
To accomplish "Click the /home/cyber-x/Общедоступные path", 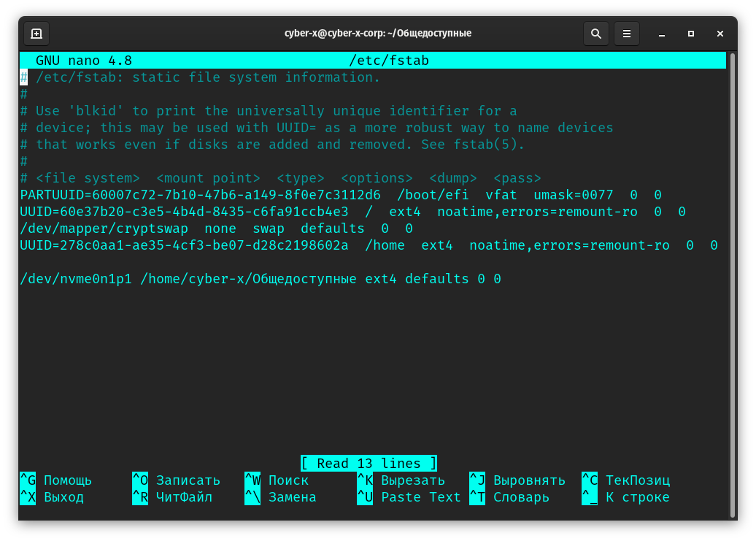I will (248, 279).
